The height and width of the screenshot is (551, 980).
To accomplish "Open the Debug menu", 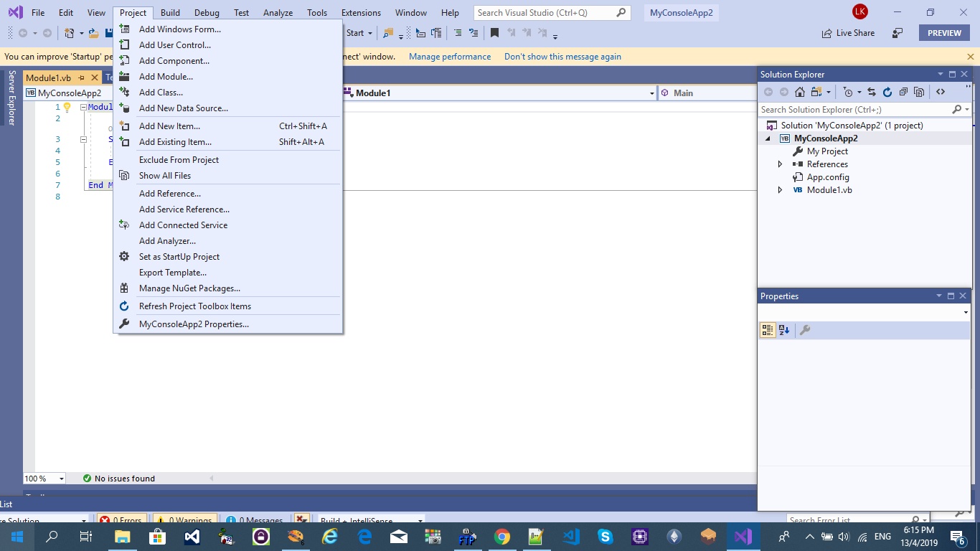I will (207, 13).
